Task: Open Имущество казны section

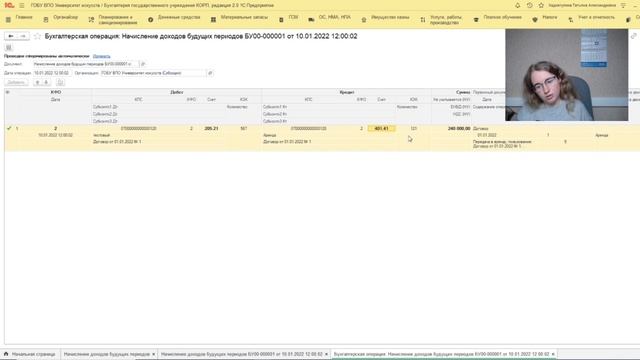Action: coord(390,17)
